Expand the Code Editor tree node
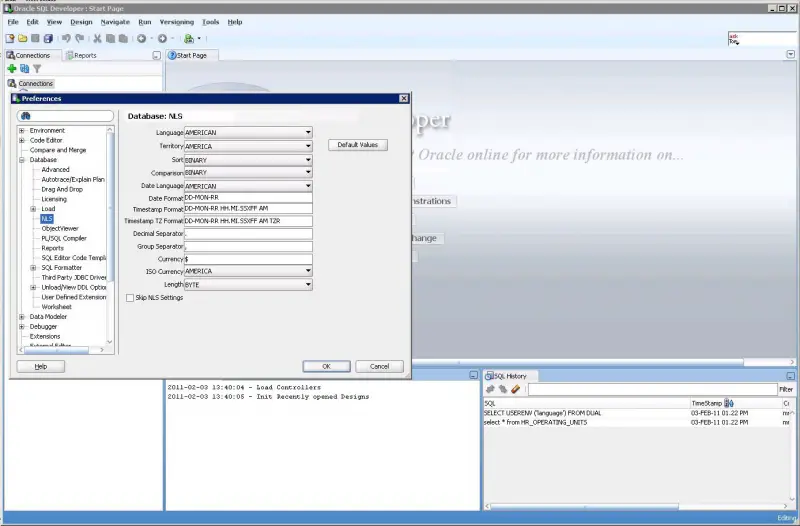 22,140
